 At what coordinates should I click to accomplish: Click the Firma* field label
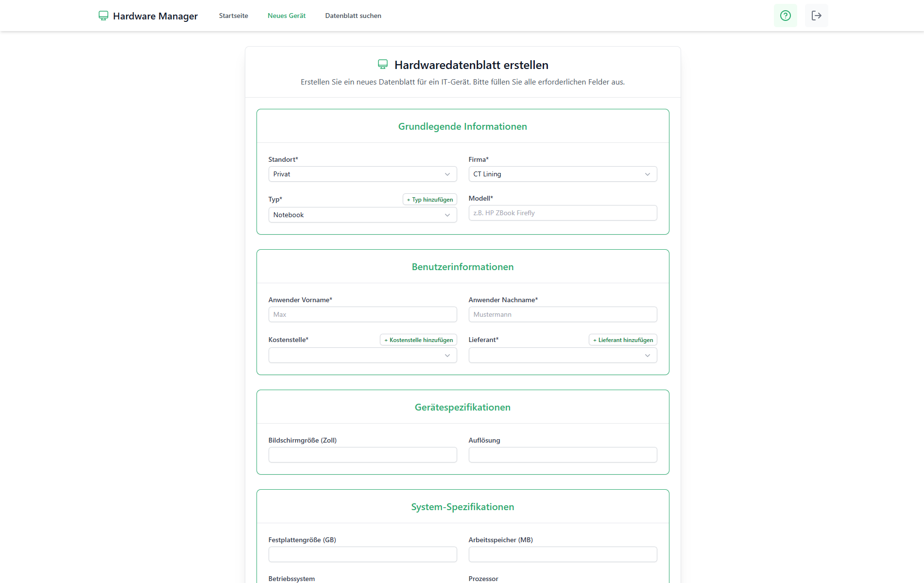click(479, 159)
